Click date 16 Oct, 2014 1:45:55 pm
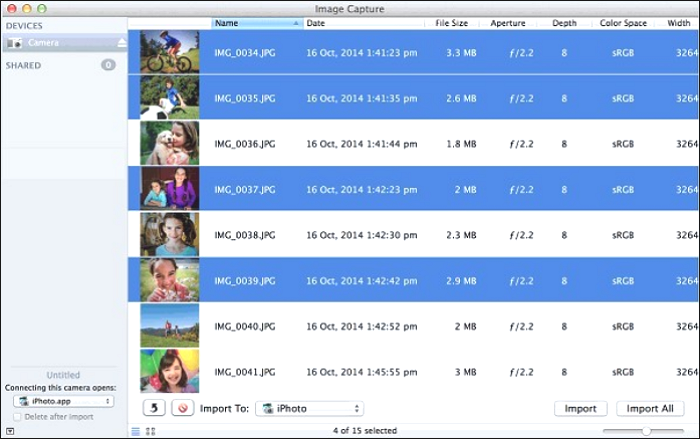 pyautogui.click(x=362, y=372)
